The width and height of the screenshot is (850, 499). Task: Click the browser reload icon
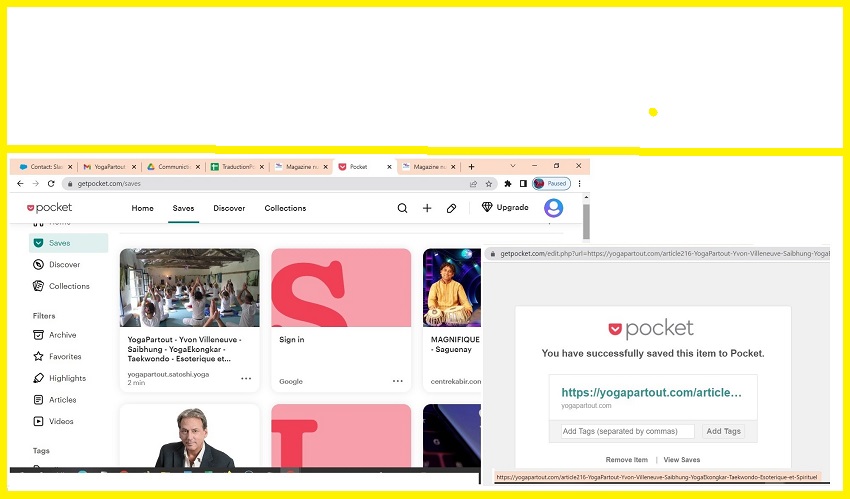(51, 184)
